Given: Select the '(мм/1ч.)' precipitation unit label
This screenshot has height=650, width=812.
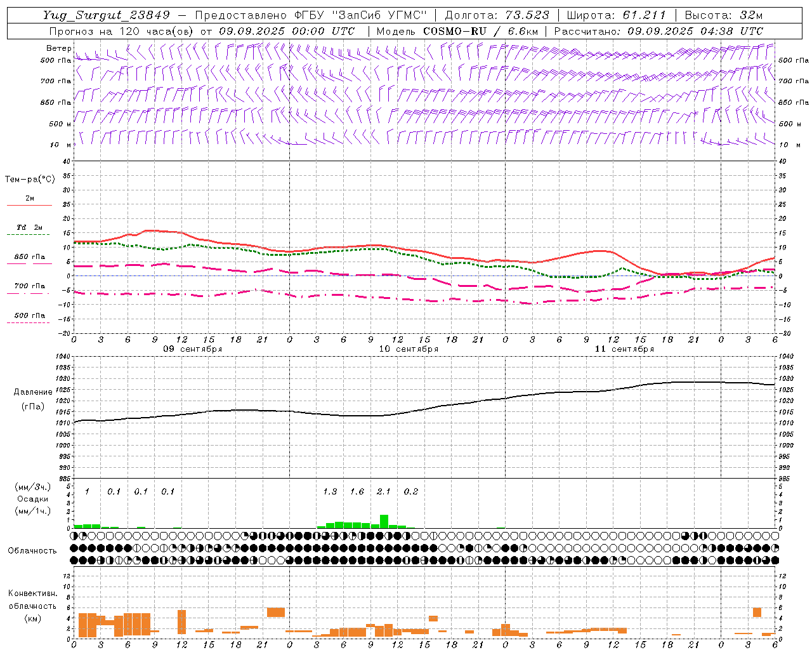Looking at the screenshot, I should (x=33, y=510).
